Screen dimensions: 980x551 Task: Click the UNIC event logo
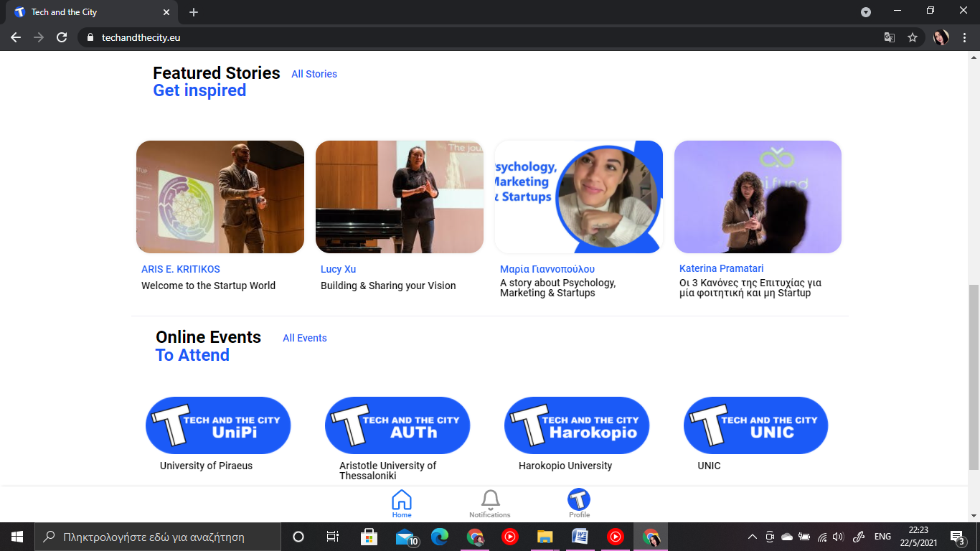[755, 425]
